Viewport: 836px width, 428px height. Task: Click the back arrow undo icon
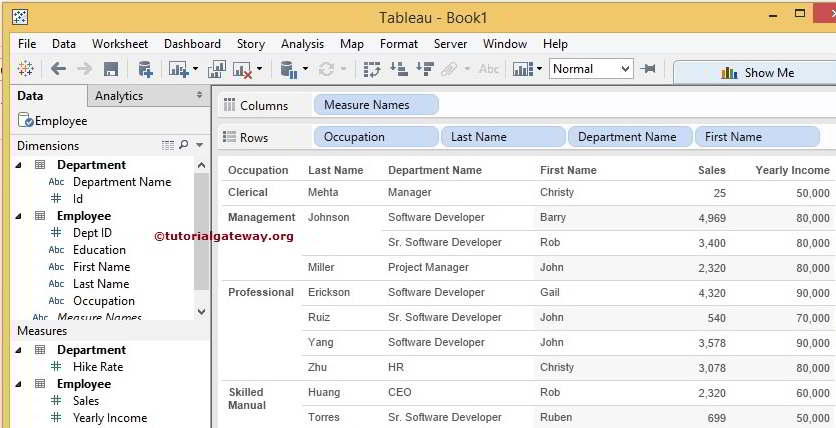(58, 69)
